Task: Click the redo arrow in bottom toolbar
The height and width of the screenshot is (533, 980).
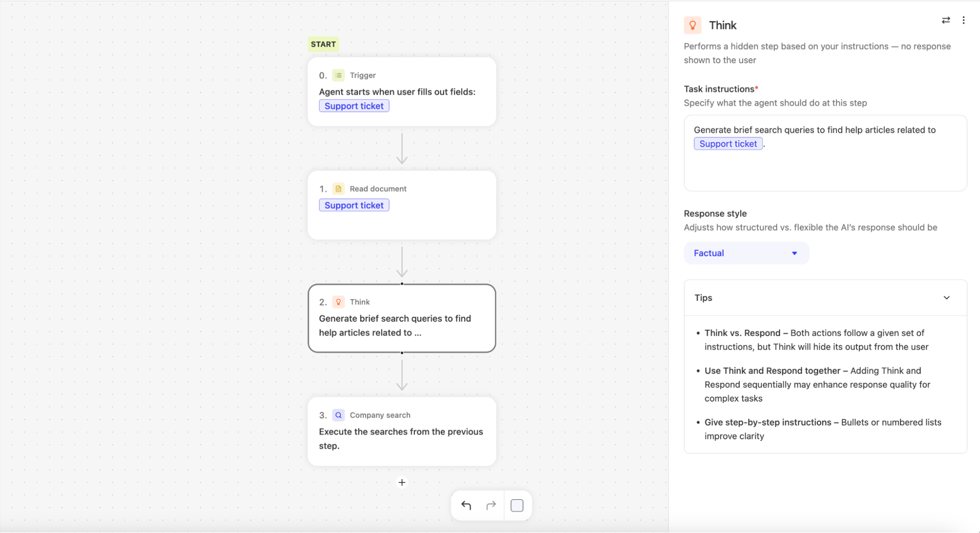Action: (x=491, y=506)
